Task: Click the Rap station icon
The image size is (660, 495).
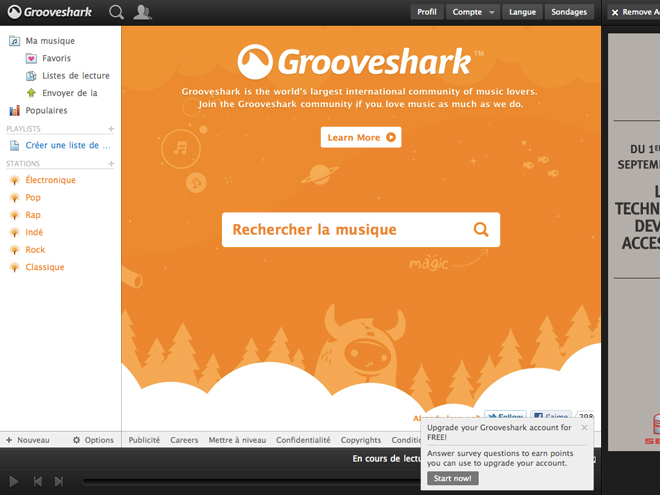Action: pyautogui.click(x=14, y=215)
